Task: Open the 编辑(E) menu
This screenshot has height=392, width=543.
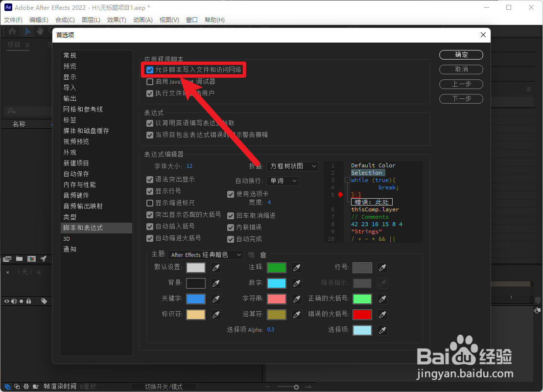Action: pos(39,20)
